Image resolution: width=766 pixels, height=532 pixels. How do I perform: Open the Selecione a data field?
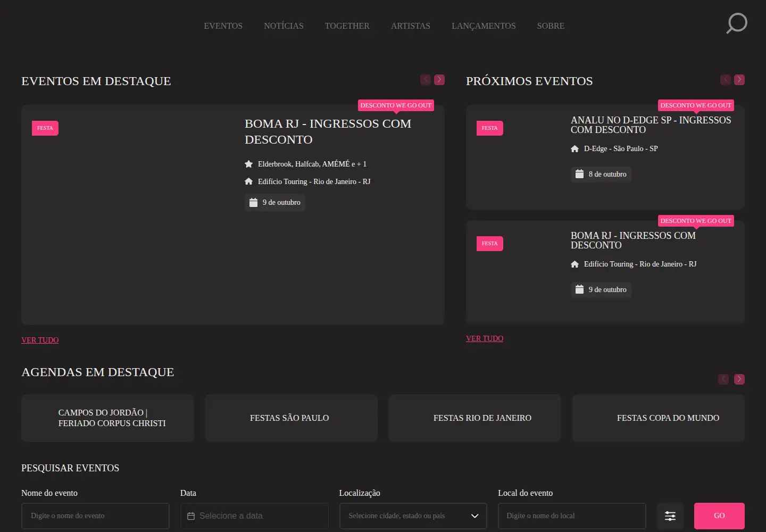pyautogui.click(x=254, y=516)
